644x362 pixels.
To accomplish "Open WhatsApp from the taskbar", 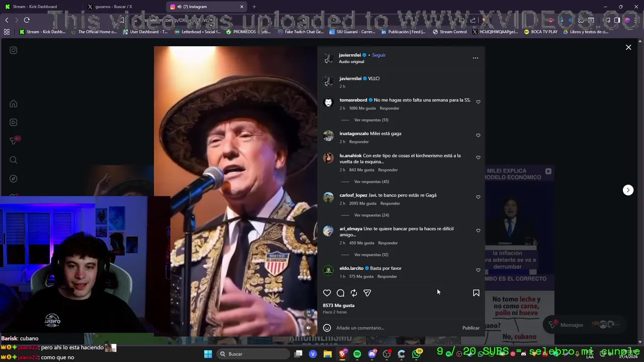I will tap(416, 354).
